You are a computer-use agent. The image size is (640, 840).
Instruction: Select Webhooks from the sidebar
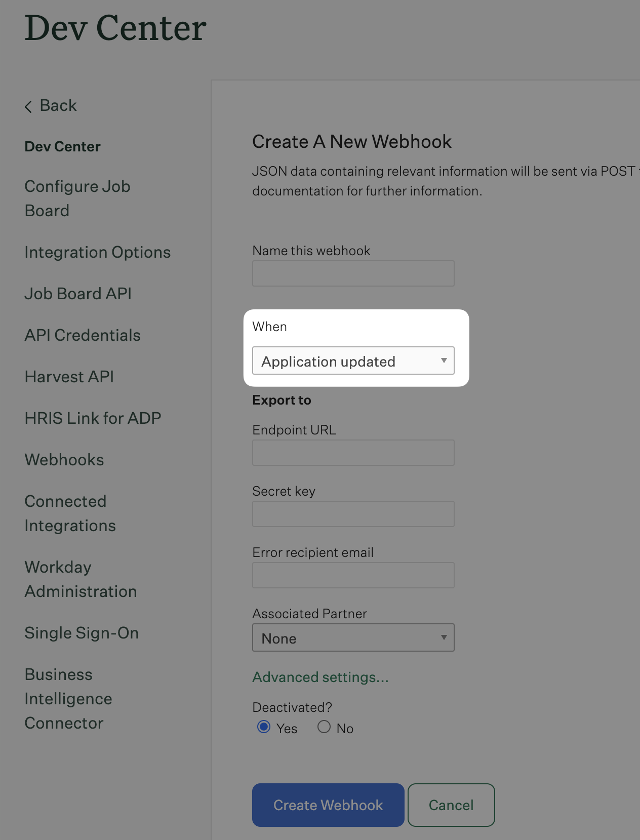[x=64, y=460]
